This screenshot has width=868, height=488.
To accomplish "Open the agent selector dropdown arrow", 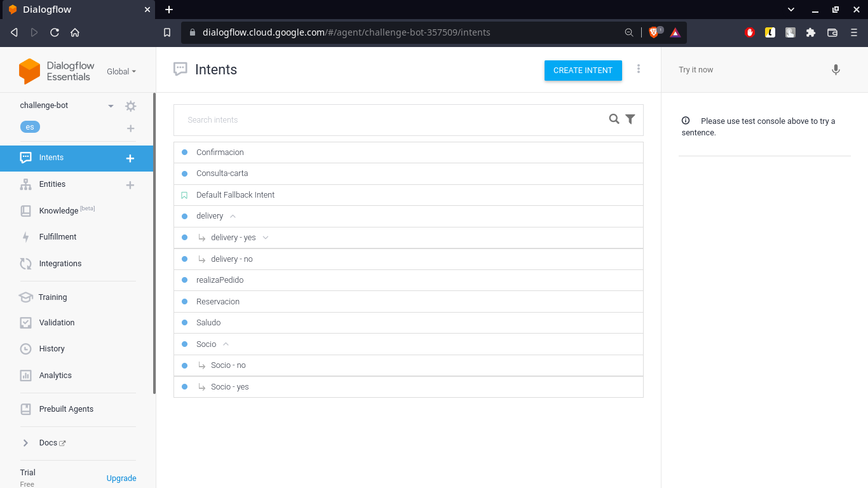I will click(110, 106).
